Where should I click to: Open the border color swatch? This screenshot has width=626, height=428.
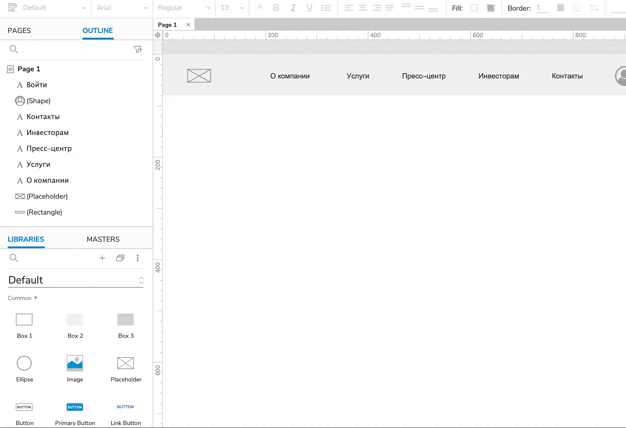point(561,8)
